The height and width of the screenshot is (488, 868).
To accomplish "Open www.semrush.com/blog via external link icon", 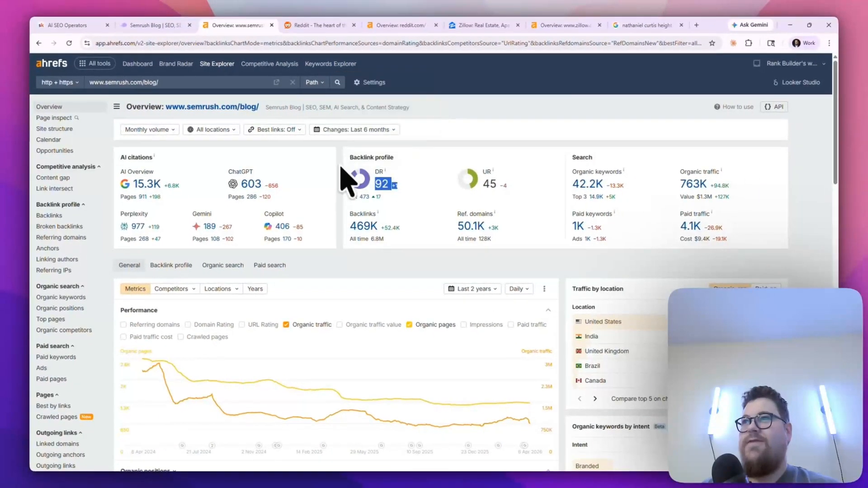I will point(276,82).
